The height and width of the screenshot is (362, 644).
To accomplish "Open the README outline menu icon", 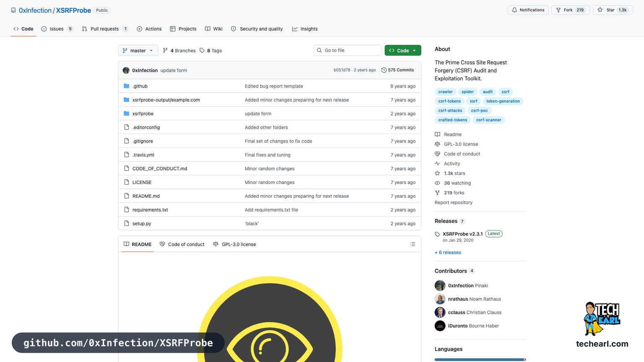I will 413,244.
